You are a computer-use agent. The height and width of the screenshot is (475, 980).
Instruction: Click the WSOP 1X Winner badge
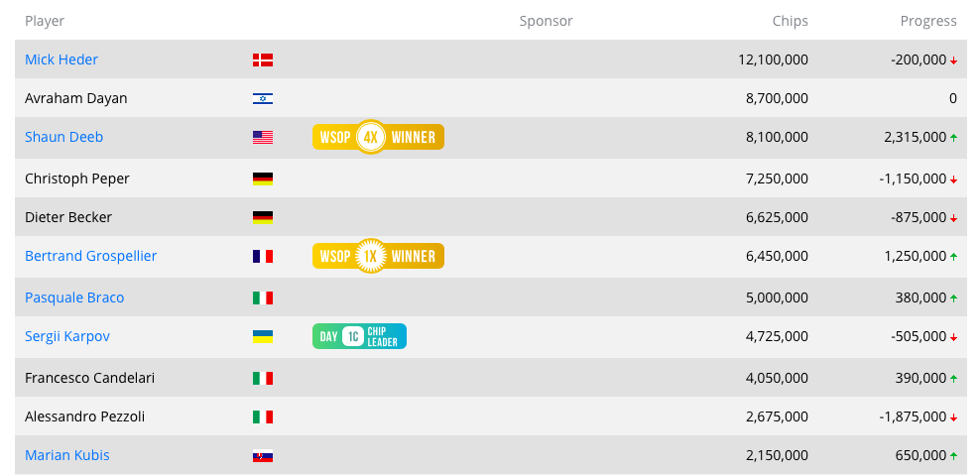coord(378,256)
